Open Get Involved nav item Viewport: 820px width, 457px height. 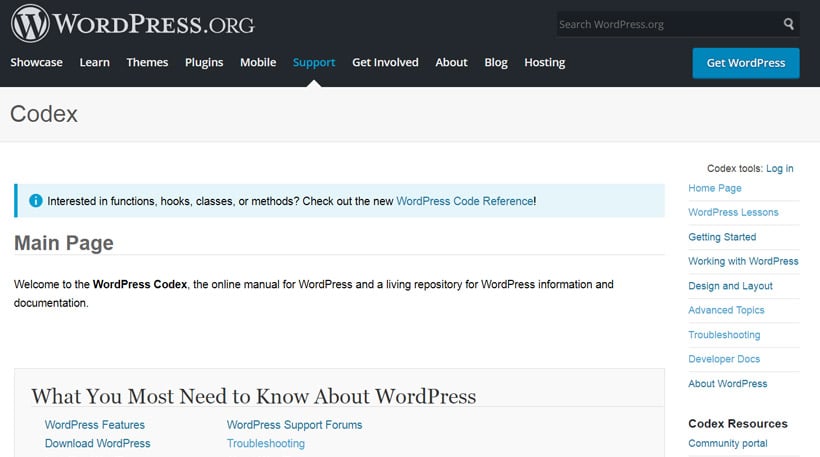point(385,62)
